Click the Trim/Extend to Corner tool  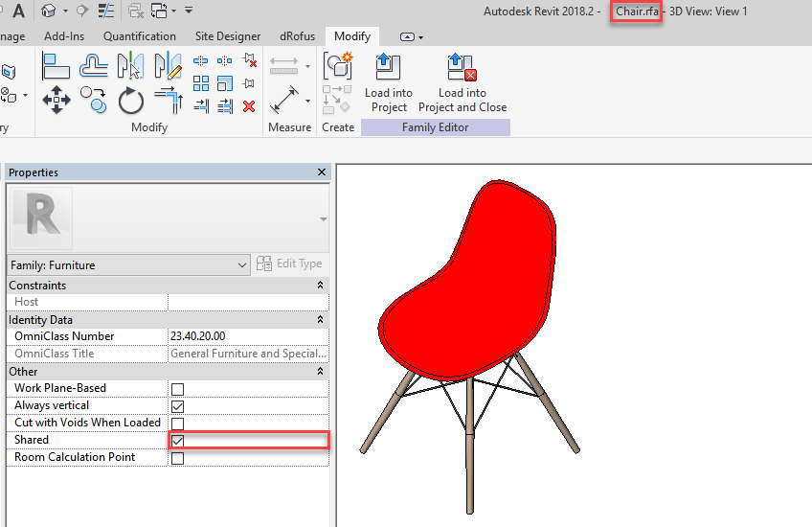click(x=168, y=100)
